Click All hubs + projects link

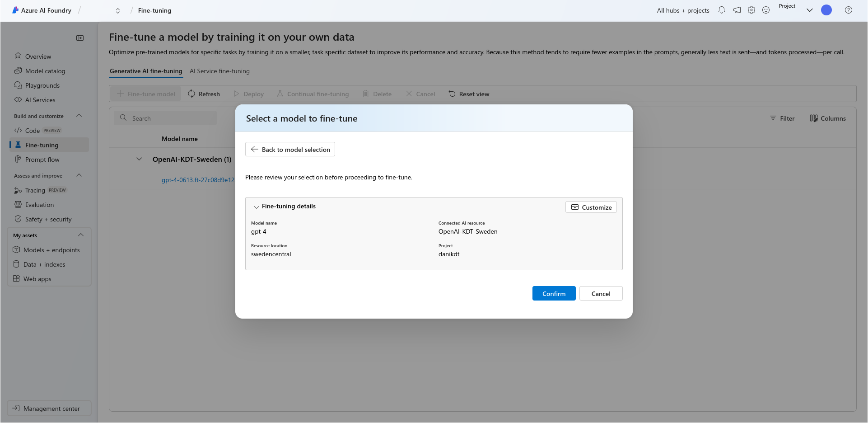683,10
